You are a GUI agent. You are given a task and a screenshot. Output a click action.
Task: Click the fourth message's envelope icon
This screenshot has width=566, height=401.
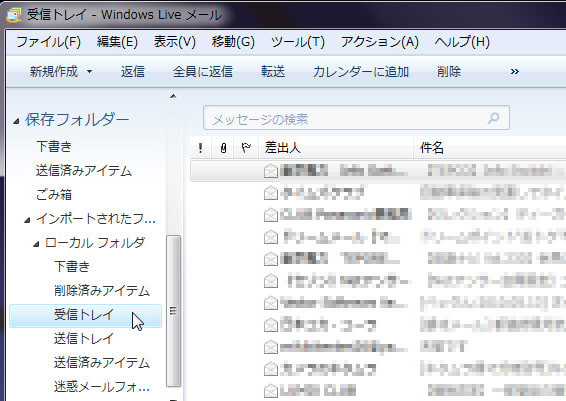271,237
